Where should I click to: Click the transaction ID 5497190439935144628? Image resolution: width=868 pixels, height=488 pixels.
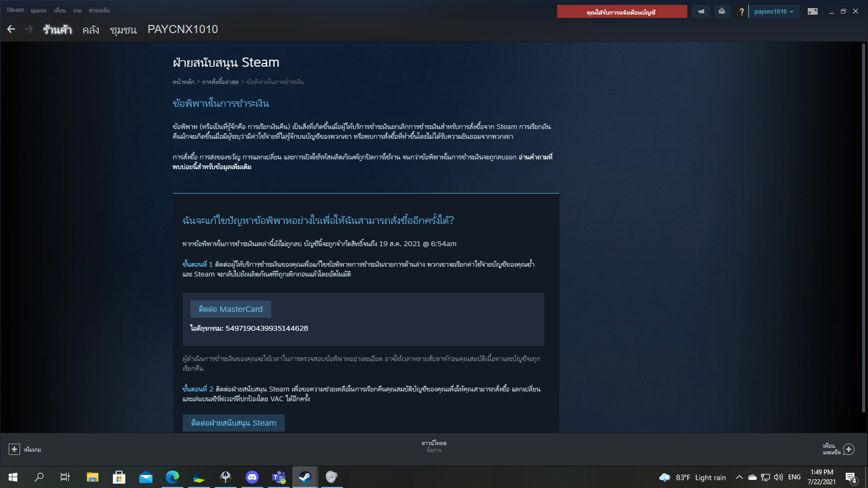tap(267, 328)
